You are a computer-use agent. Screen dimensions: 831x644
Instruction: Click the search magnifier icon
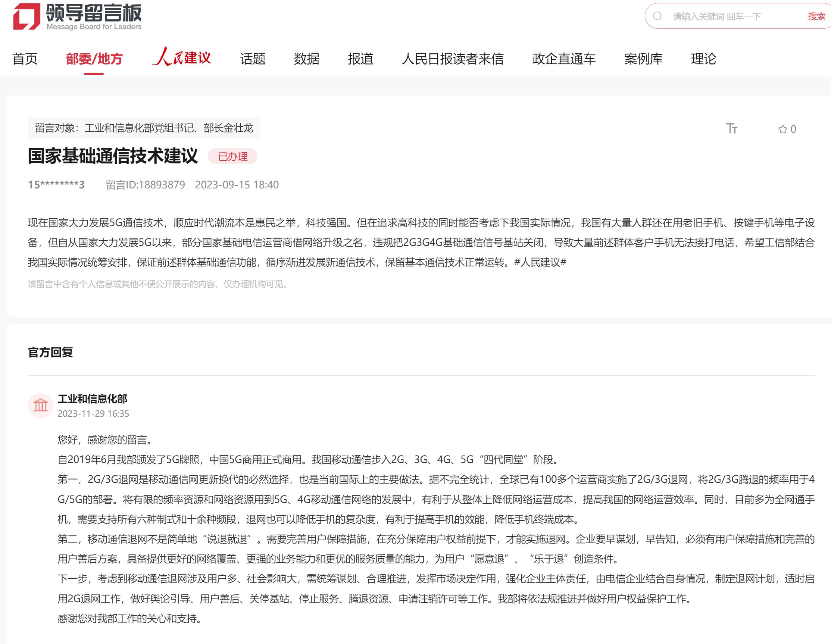657,16
